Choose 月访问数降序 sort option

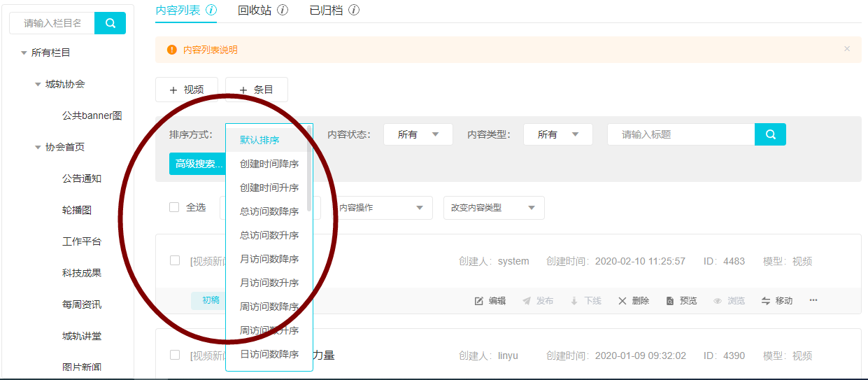[266, 259]
